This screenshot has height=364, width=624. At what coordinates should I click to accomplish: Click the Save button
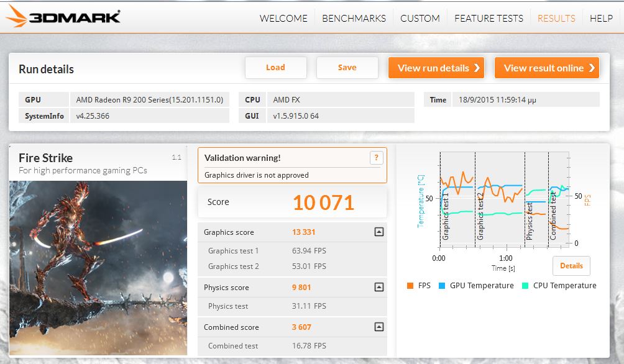(347, 68)
